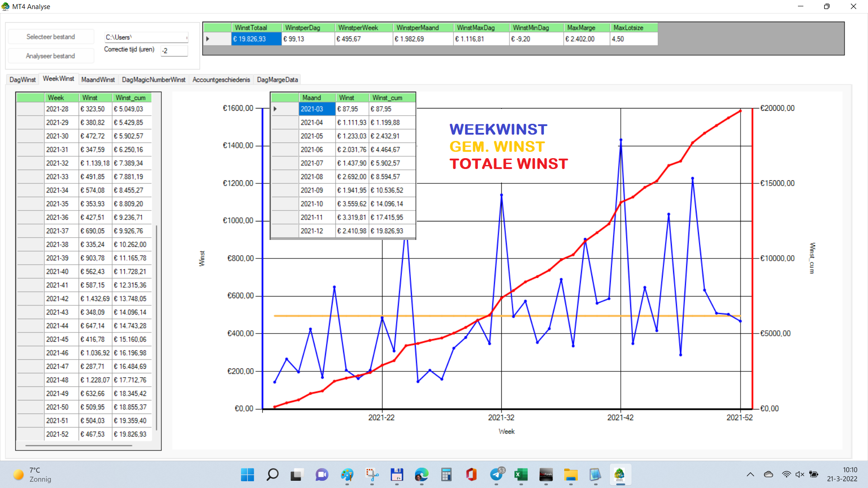Click the Correctie tijd (uren) field
The height and width of the screenshot is (488, 868).
(x=174, y=51)
